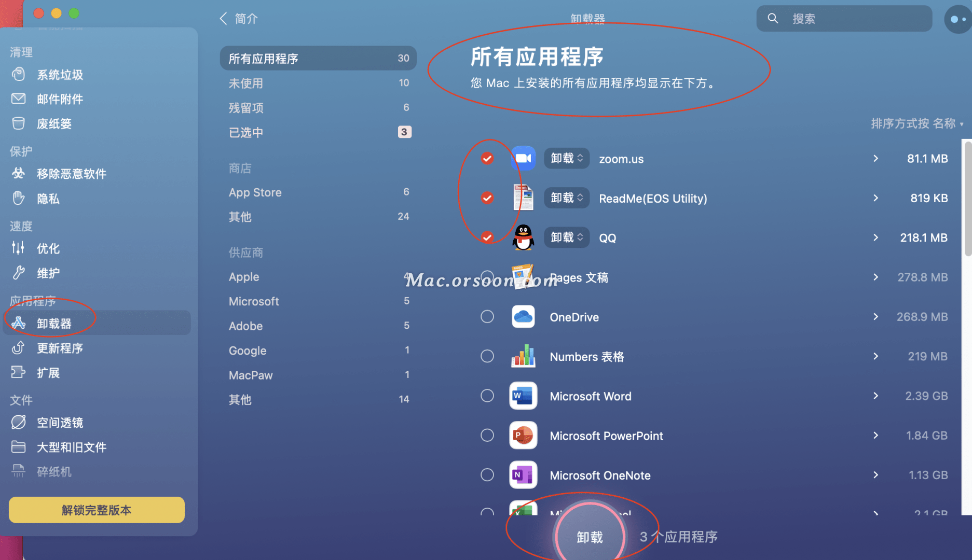The width and height of the screenshot is (972, 560).
Task: Expand Numbers 表格 details chevron
Action: pyautogui.click(x=875, y=356)
